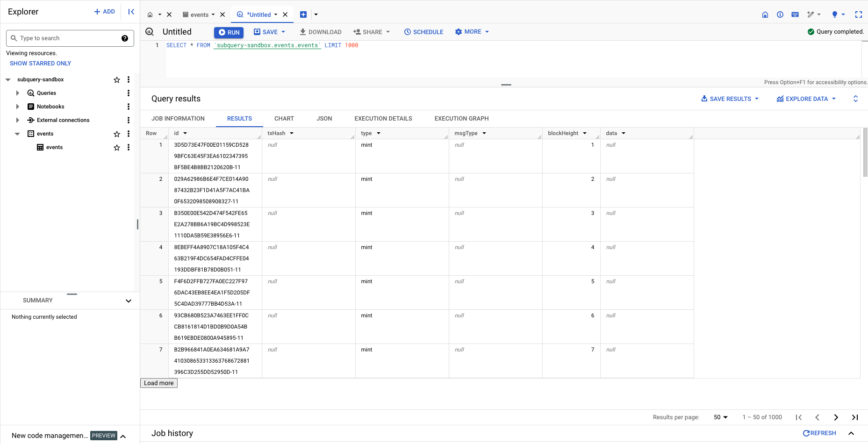This screenshot has width=868, height=444.
Task: Switch to EXECUTION DETAILS tab
Action: pos(383,119)
